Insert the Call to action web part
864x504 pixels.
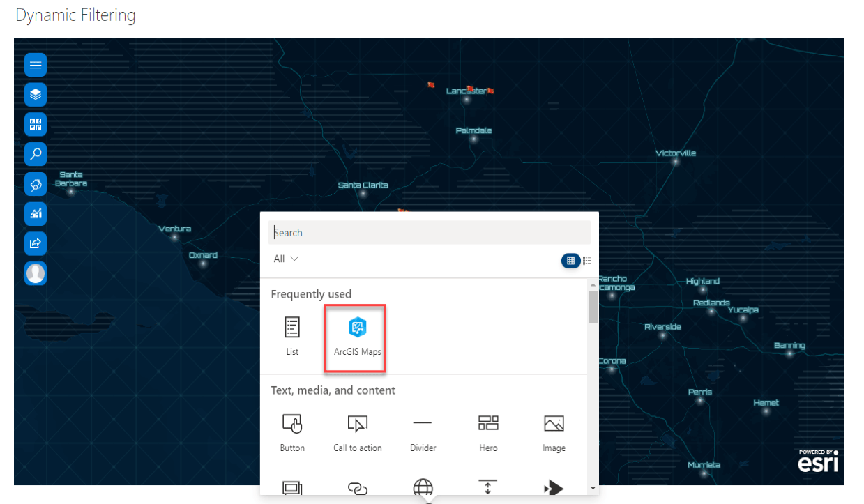point(358,432)
